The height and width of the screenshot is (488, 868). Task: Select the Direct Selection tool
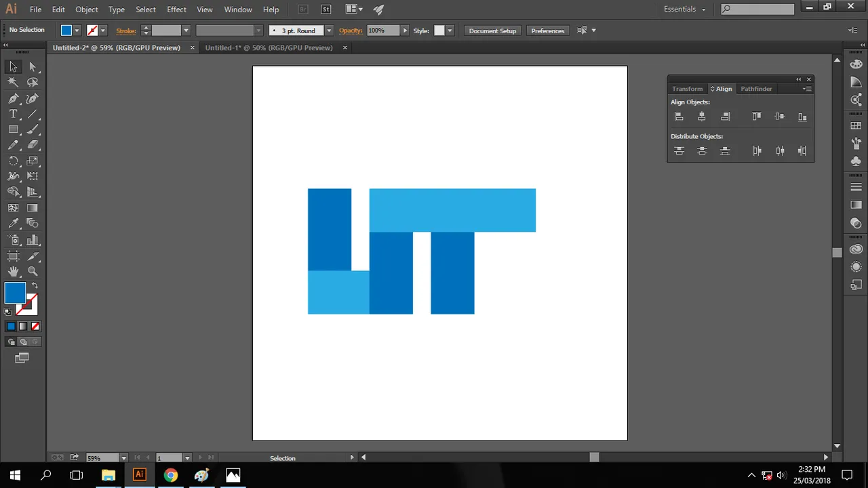pyautogui.click(x=33, y=66)
